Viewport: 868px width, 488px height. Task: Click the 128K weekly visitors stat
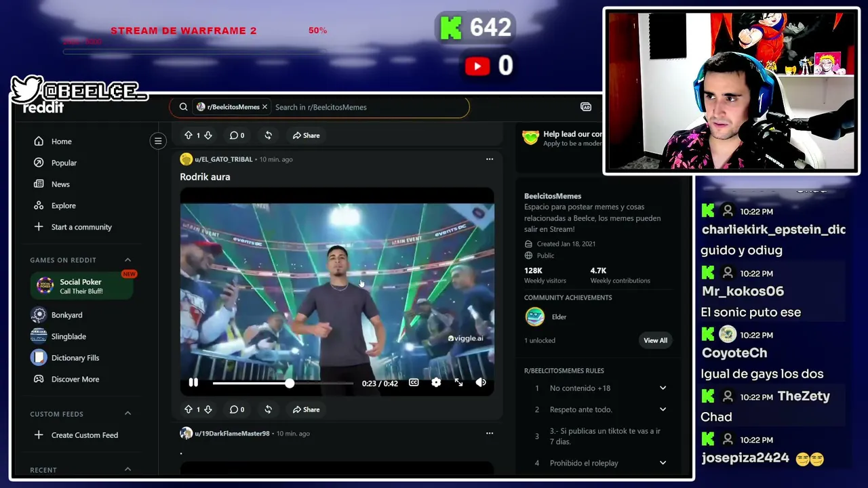[x=545, y=275]
